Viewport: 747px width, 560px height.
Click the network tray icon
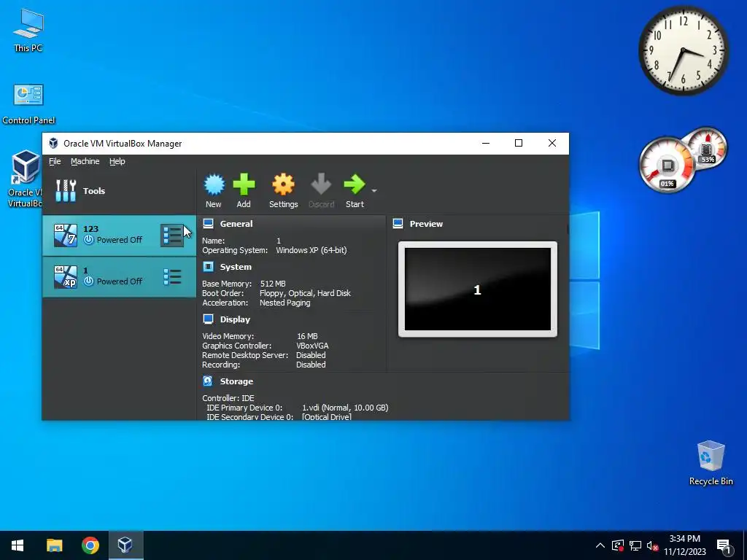point(635,545)
